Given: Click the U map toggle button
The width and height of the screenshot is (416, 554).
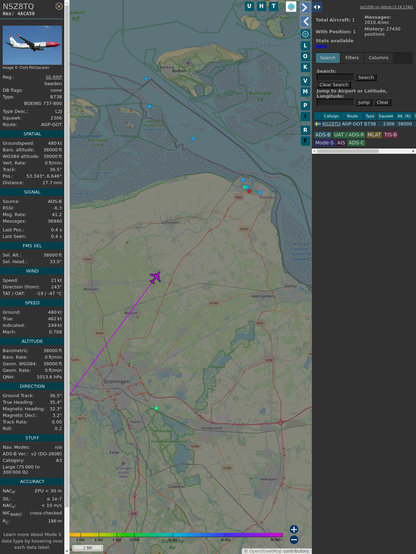Looking at the screenshot, I should coord(250,6).
